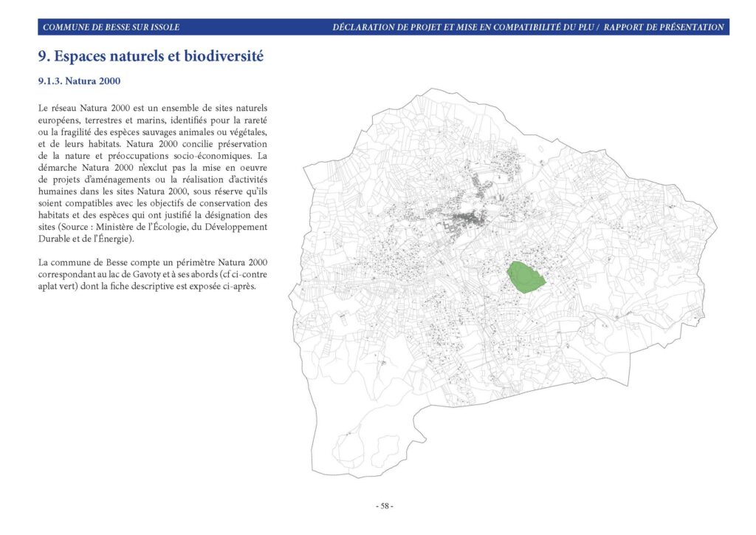
Task: Click the first paragraph beginning 'Le réseau Natura 2000'
Action: 152,173
